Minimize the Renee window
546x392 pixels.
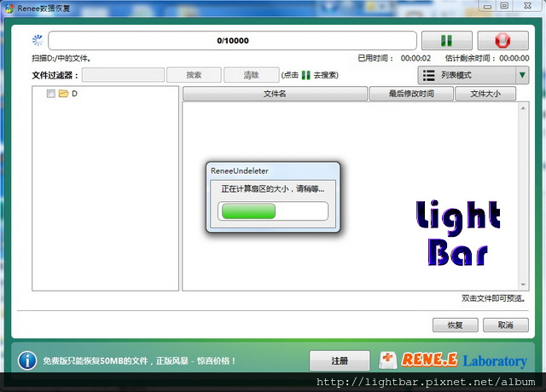tap(487, 6)
